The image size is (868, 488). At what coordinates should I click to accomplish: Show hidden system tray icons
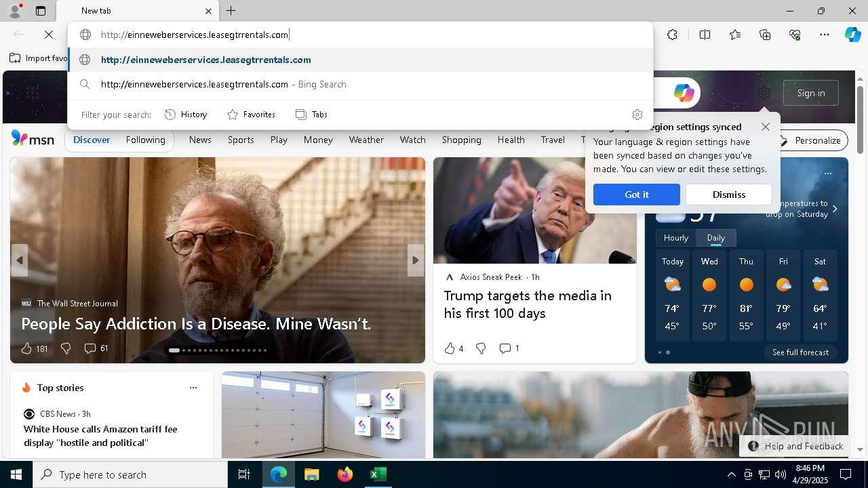pyautogui.click(x=731, y=474)
